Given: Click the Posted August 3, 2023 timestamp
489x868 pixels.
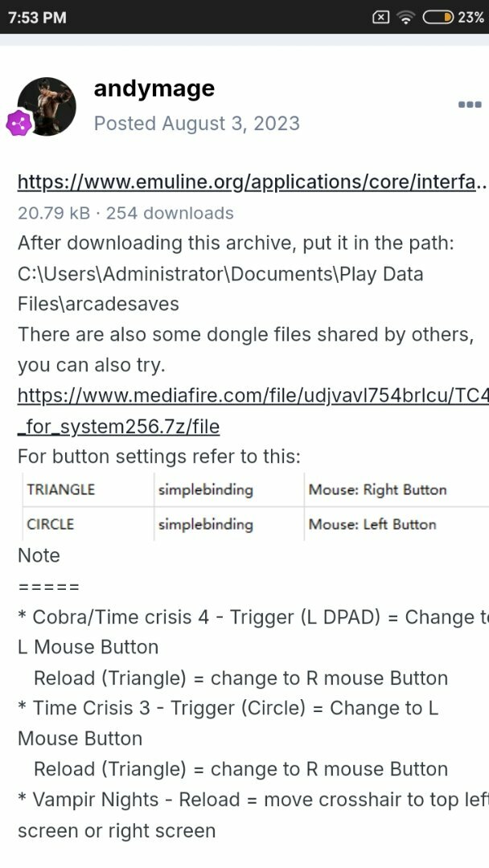Looking at the screenshot, I should 196,123.
